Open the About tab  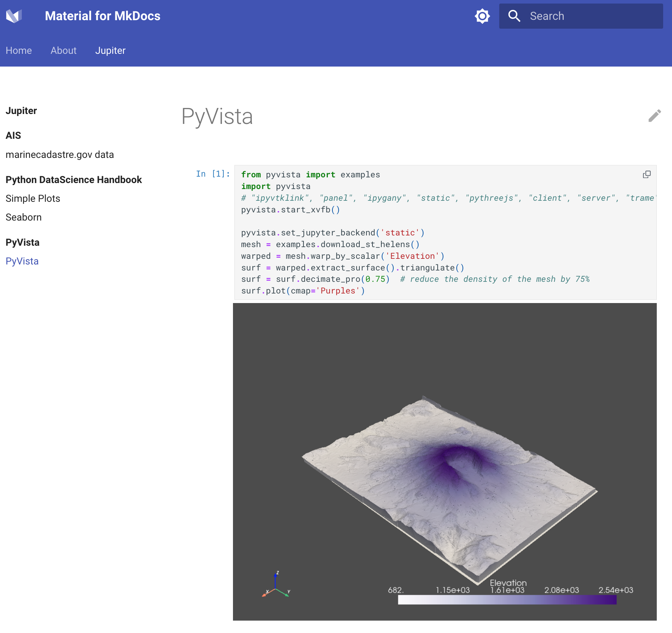(x=63, y=51)
